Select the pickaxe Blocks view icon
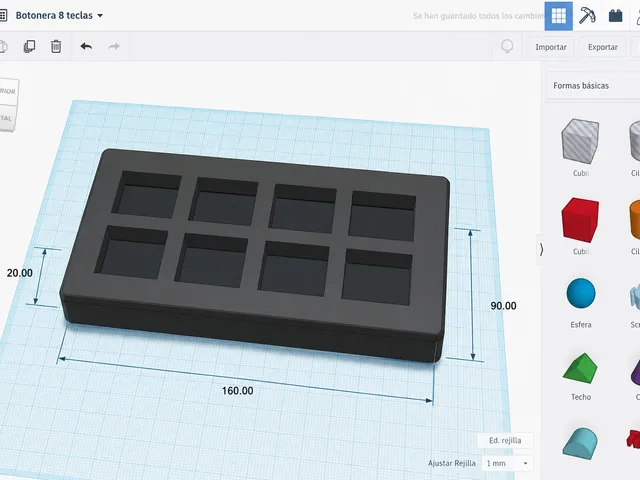The height and width of the screenshot is (480, 640). tap(587, 16)
